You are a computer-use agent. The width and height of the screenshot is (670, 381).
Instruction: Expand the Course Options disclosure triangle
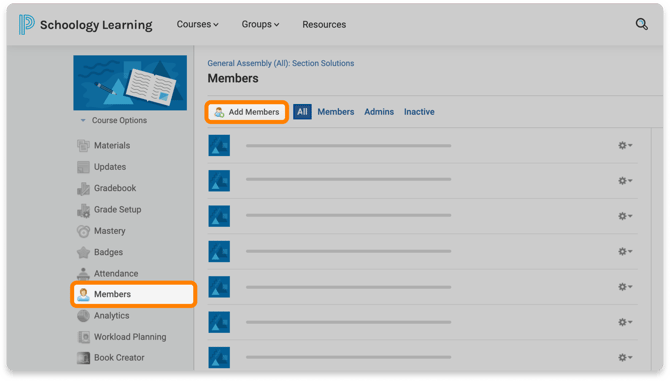tap(83, 120)
